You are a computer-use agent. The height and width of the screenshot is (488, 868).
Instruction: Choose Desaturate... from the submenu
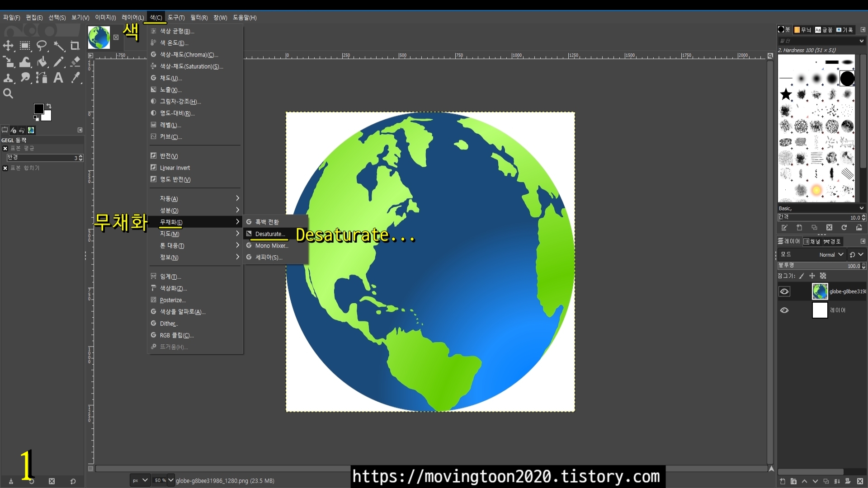[275, 234]
